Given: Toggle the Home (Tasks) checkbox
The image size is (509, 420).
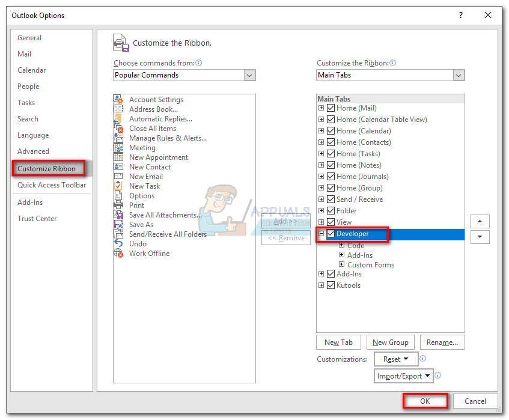Looking at the screenshot, I should click(331, 154).
